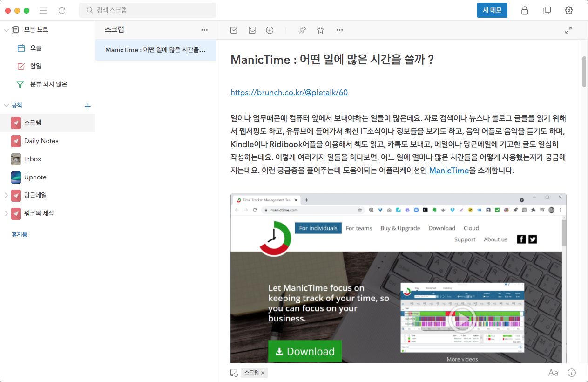
Task: Open 분류 되지 않은 filter
Action: click(47, 84)
